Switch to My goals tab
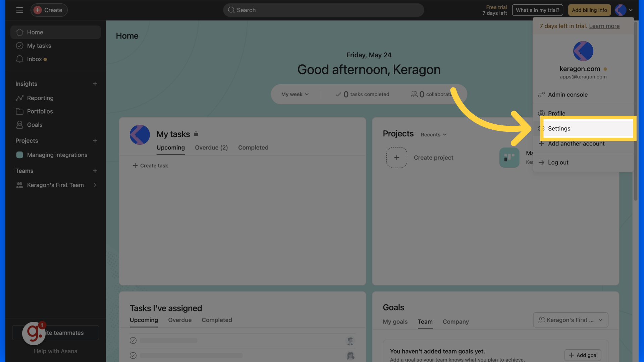The image size is (644, 362). (395, 321)
